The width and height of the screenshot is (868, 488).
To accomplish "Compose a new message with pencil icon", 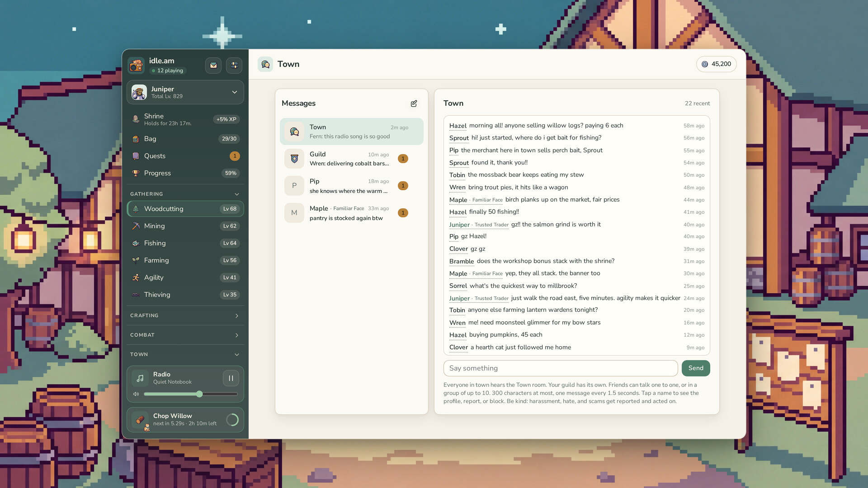I will [414, 103].
